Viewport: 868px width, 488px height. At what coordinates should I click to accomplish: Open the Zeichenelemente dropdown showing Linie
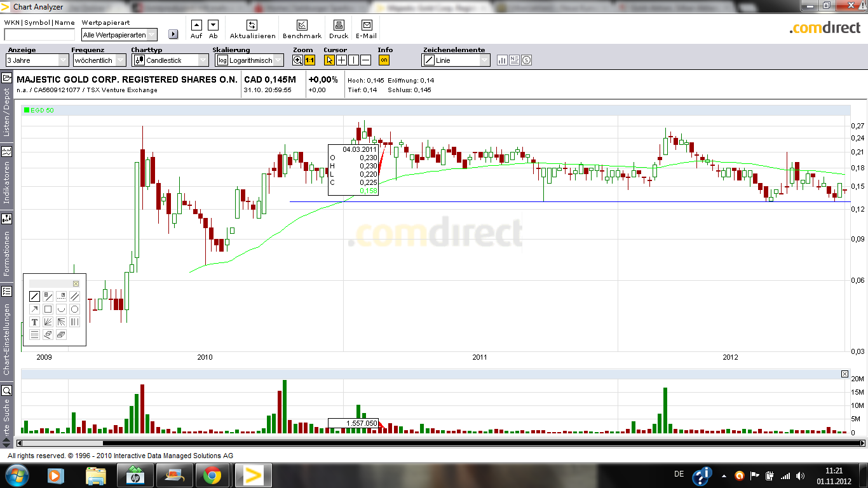click(457, 60)
